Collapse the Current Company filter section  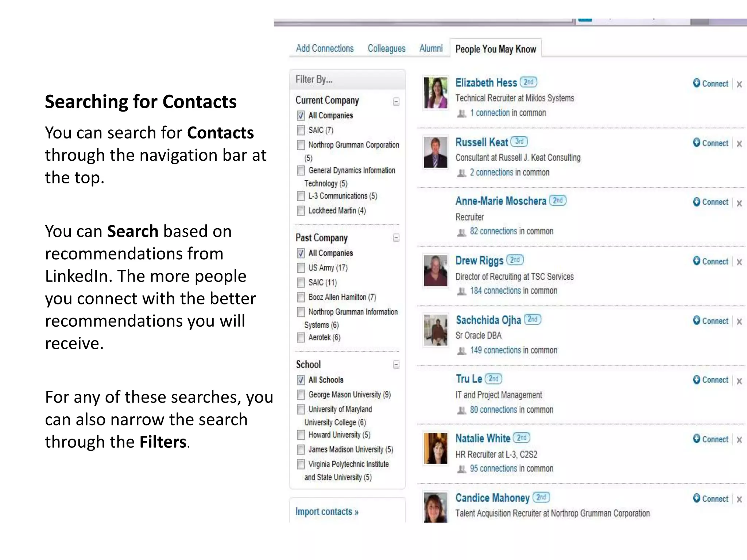(x=396, y=102)
